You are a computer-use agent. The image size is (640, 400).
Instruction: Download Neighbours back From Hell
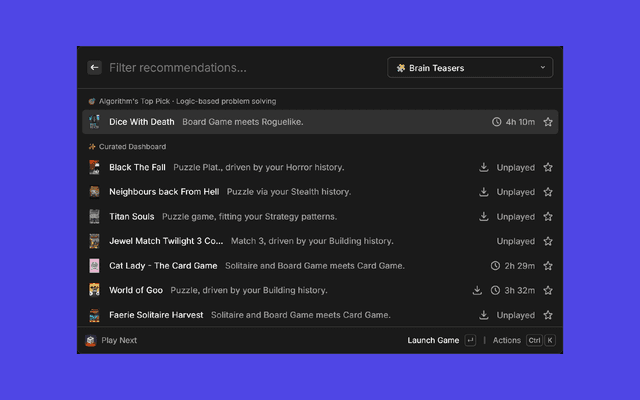484,192
